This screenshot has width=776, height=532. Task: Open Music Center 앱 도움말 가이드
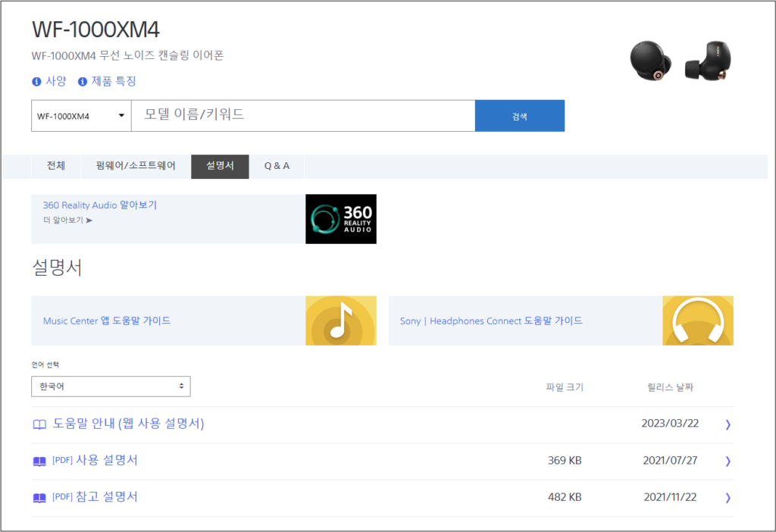point(107,321)
